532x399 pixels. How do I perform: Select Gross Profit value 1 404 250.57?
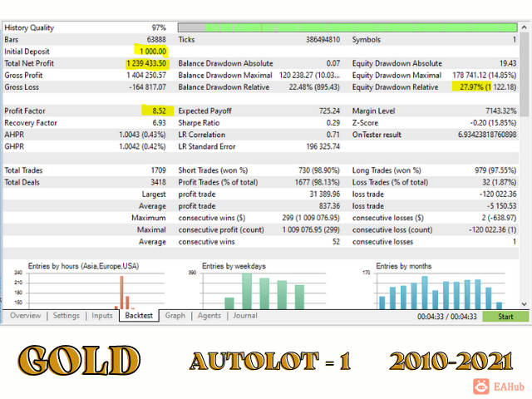click(x=146, y=76)
